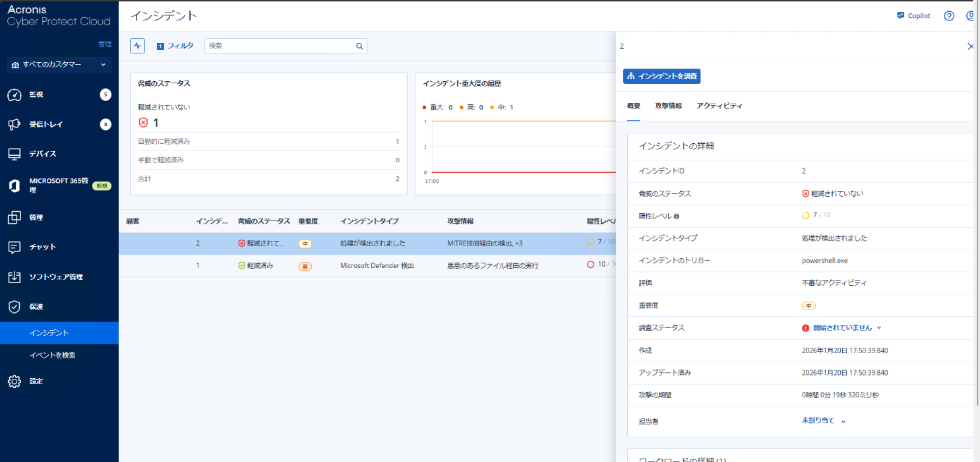Switch to the 攻撃情報 tab
Screen dimensions: 980x462
[x=668, y=106]
